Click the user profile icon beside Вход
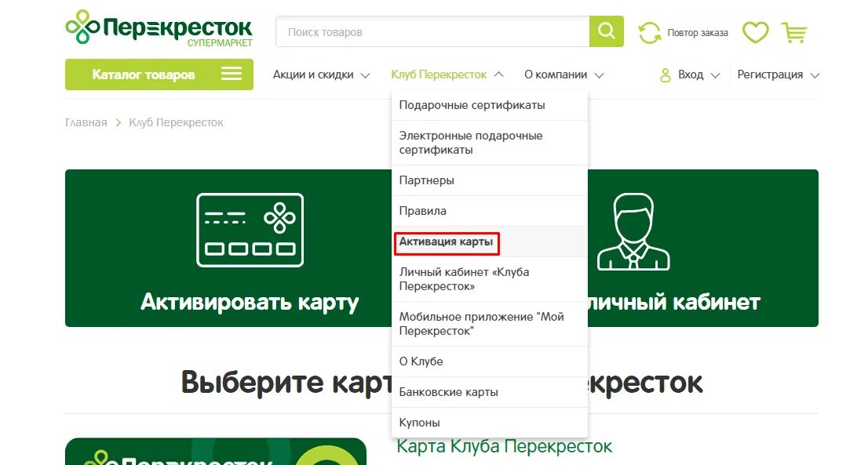 coord(665,74)
